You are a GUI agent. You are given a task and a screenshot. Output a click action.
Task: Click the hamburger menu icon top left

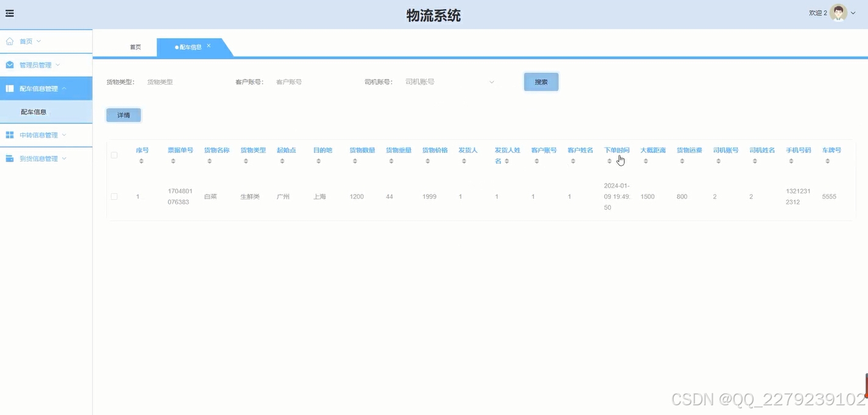[9, 13]
